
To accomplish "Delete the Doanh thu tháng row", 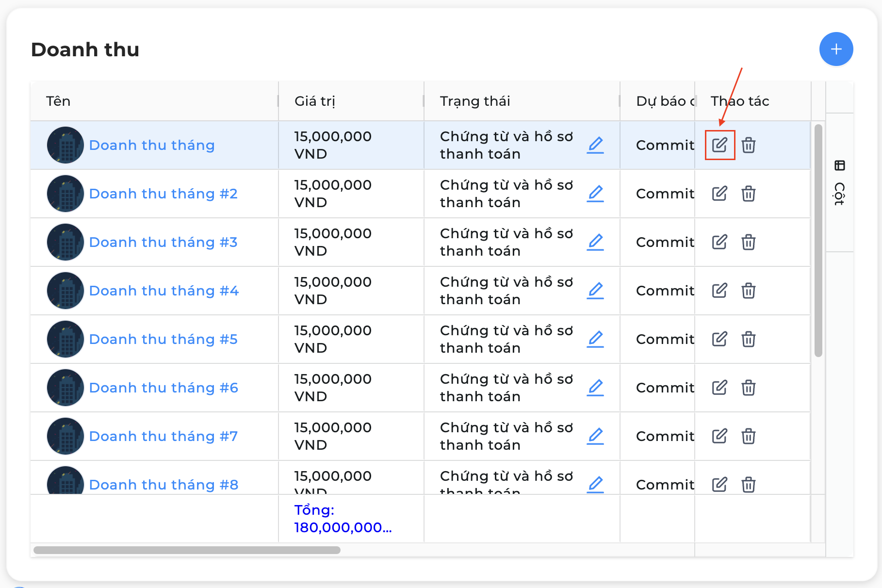I will [749, 145].
